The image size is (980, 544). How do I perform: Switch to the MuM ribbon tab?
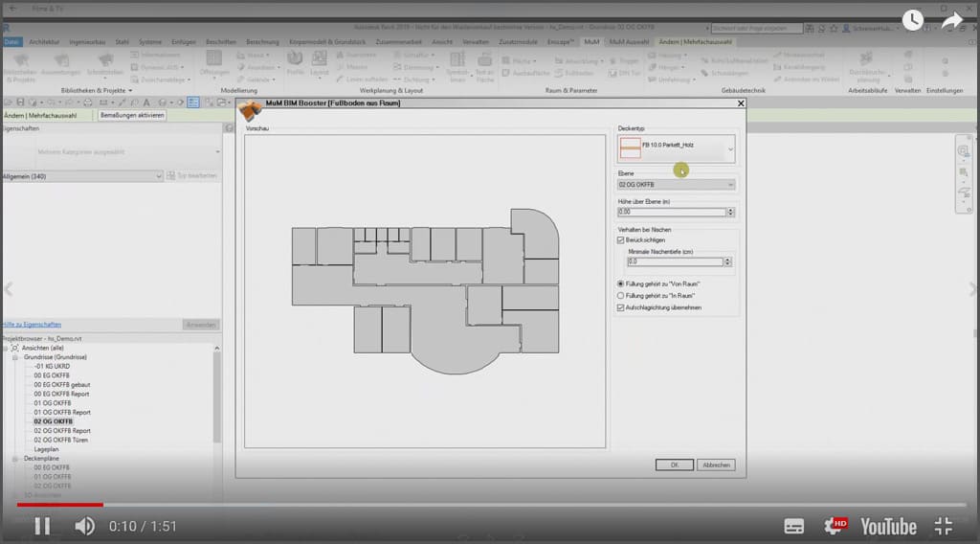(x=591, y=42)
